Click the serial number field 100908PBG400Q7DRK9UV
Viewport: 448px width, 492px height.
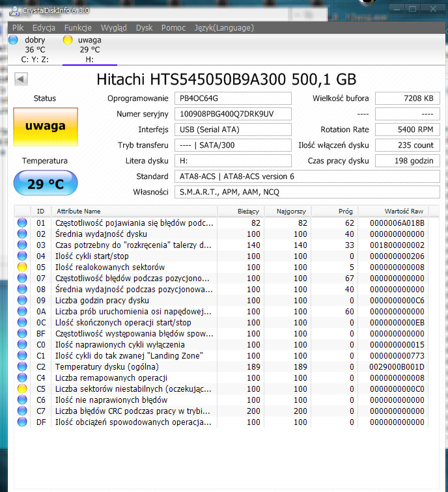pos(233,114)
